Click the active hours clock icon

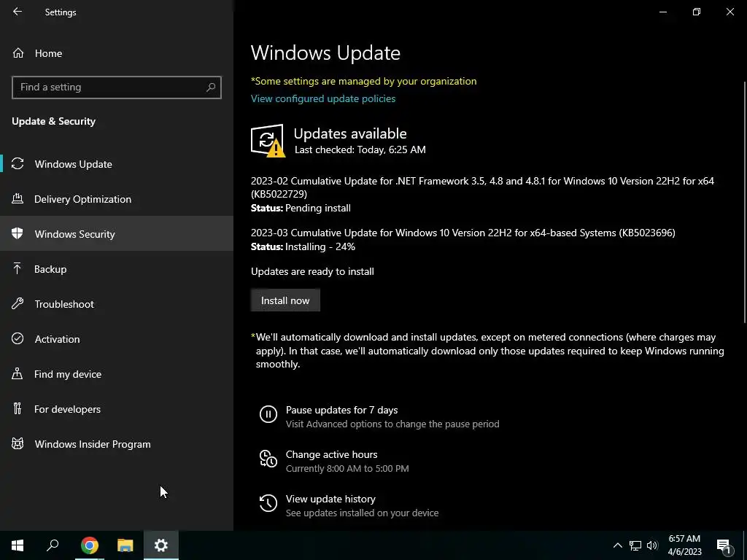pos(268,459)
